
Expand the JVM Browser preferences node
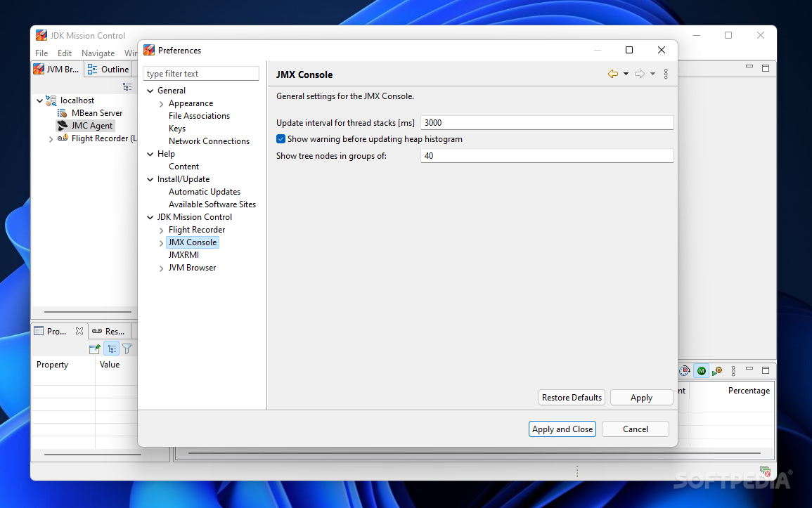162,268
